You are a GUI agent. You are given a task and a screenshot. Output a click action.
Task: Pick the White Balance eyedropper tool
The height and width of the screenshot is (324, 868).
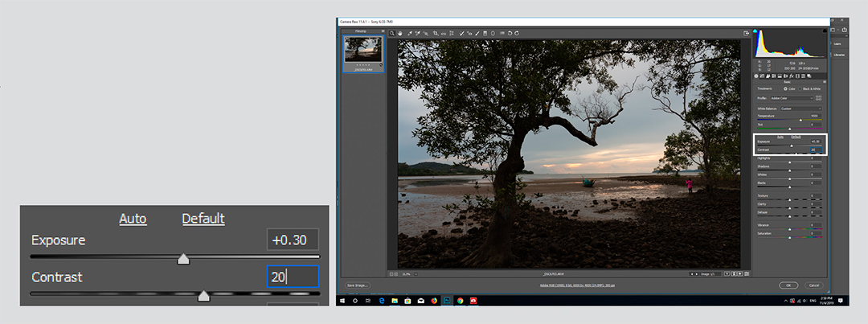coord(409,33)
